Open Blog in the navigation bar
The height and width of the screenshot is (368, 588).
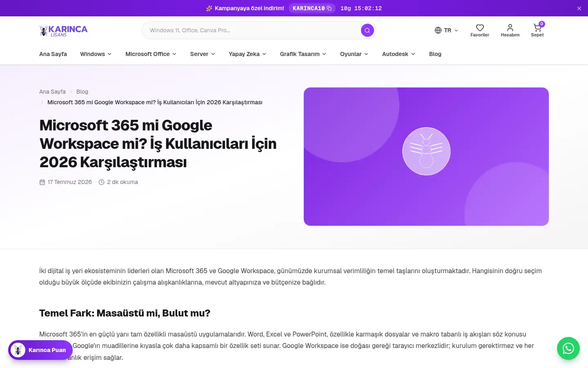(435, 54)
